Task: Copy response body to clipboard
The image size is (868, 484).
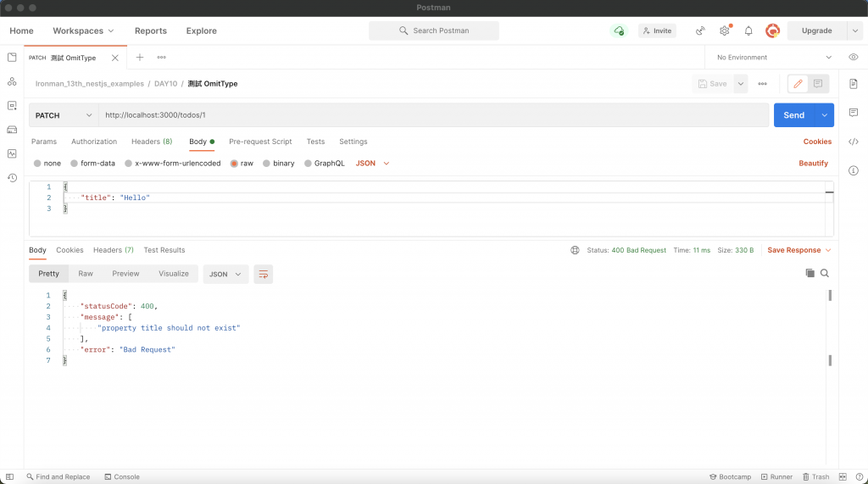Action: pos(810,273)
